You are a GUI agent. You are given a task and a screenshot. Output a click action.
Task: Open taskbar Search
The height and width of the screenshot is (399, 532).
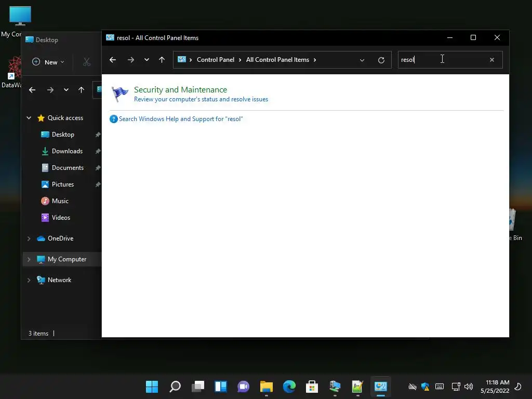pyautogui.click(x=175, y=387)
